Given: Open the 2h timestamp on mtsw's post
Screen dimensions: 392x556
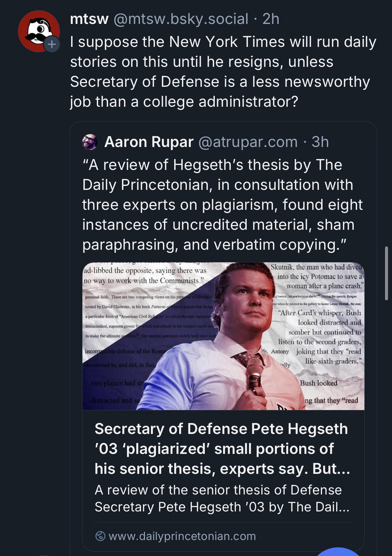Looking at the screenshot, I should click(271, 19).
